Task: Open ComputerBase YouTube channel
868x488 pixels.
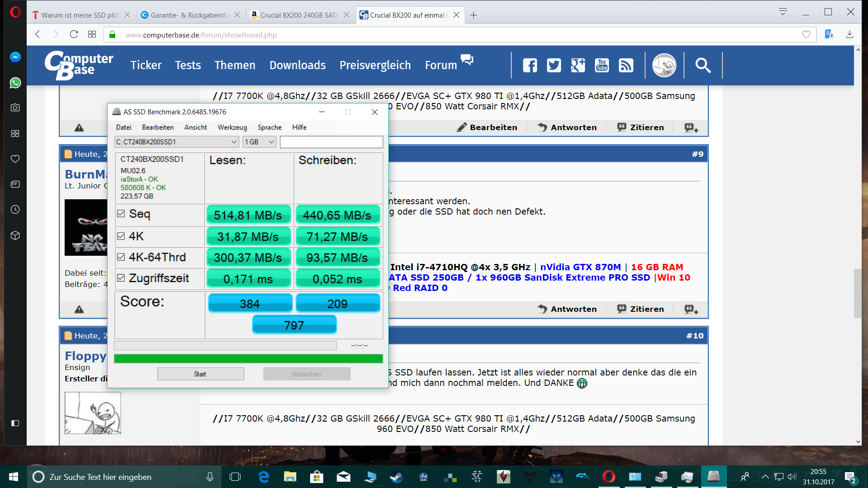Action: pyautogui.click(x=602, y=66)
